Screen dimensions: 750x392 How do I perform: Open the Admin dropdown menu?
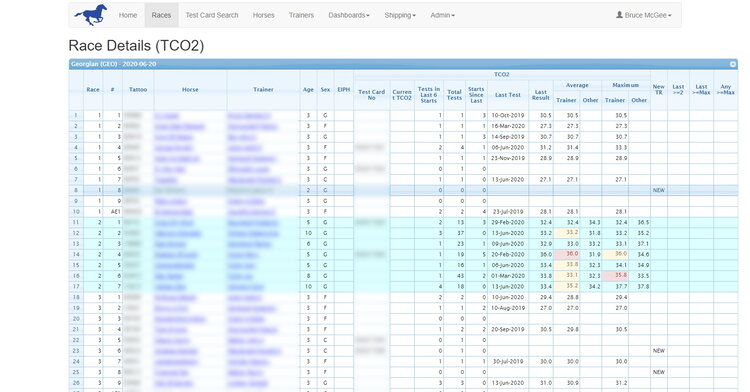(x=442, y=15)
